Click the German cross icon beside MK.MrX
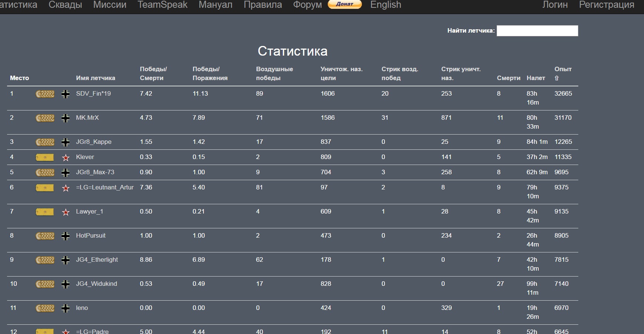644x334 pixels. [x=65, y=118]
